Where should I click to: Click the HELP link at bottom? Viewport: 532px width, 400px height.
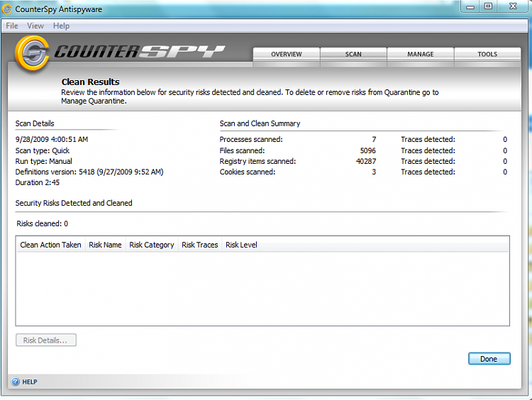click(30, 382)
